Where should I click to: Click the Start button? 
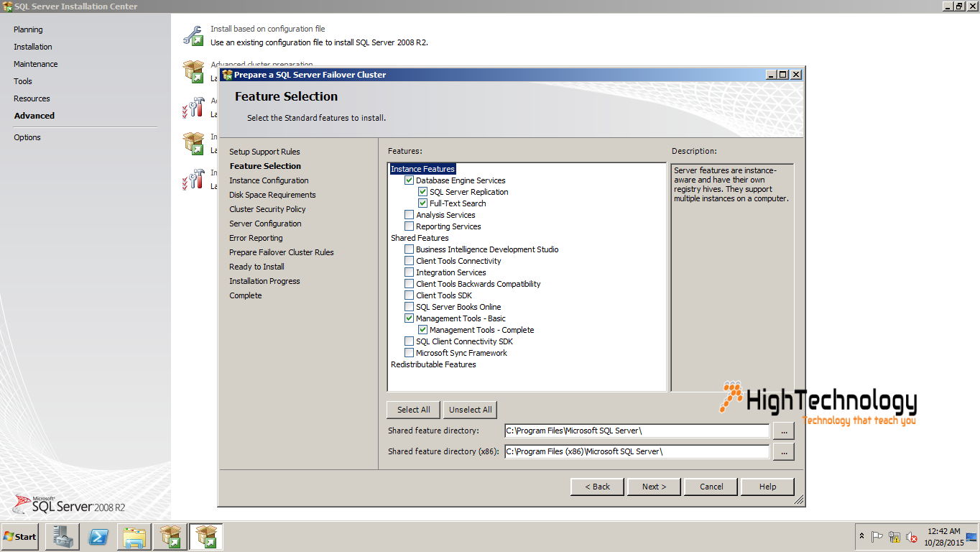[x=19, y=536]
